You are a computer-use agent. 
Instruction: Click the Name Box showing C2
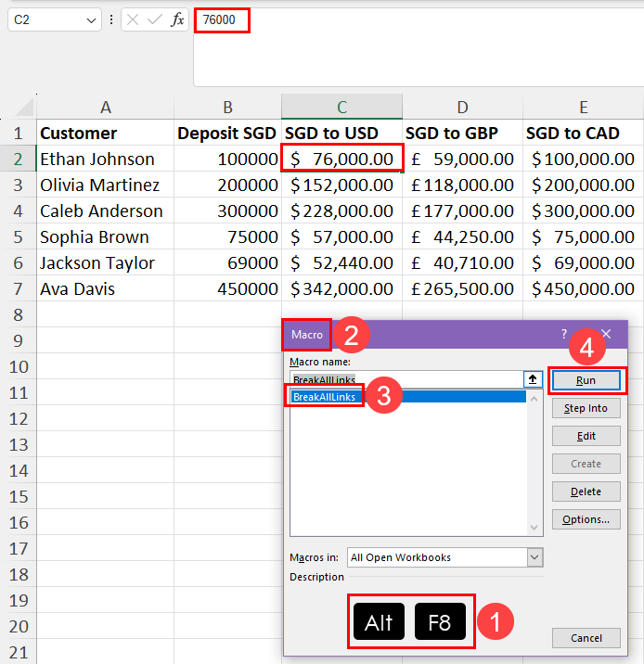(55, 19)
